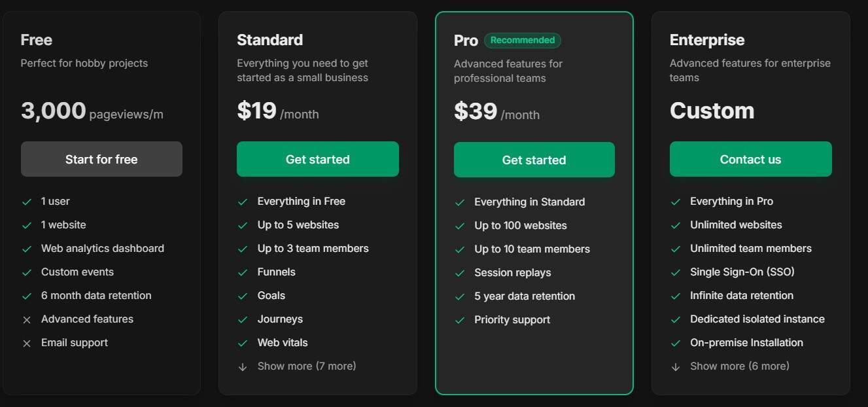Click the checkmark beside "On-premise Installation"

tap(675, 342)
